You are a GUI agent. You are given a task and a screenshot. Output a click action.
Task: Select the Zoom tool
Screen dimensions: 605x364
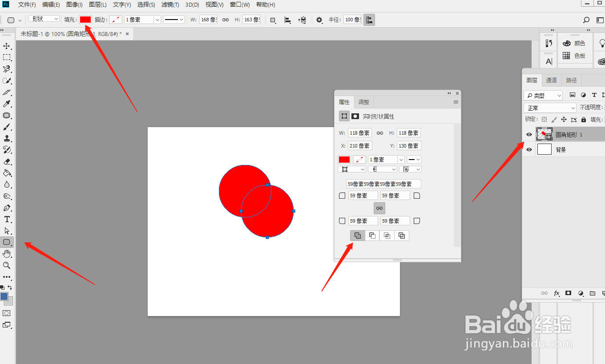click(6, 265)
